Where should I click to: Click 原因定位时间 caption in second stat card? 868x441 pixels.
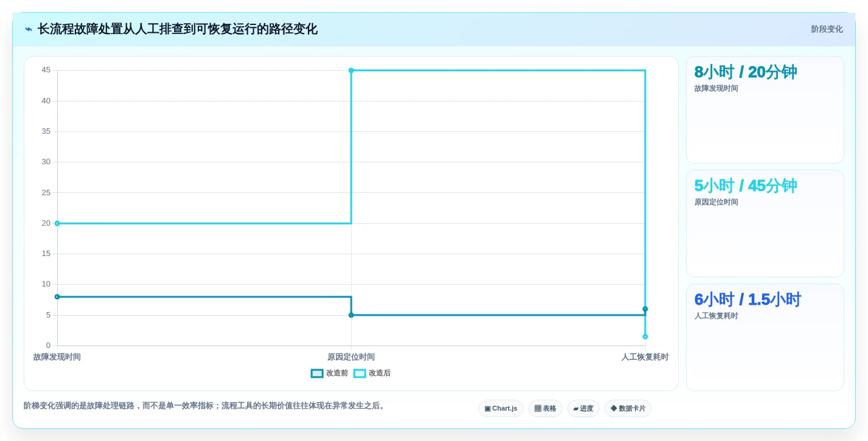coord(716,202)
